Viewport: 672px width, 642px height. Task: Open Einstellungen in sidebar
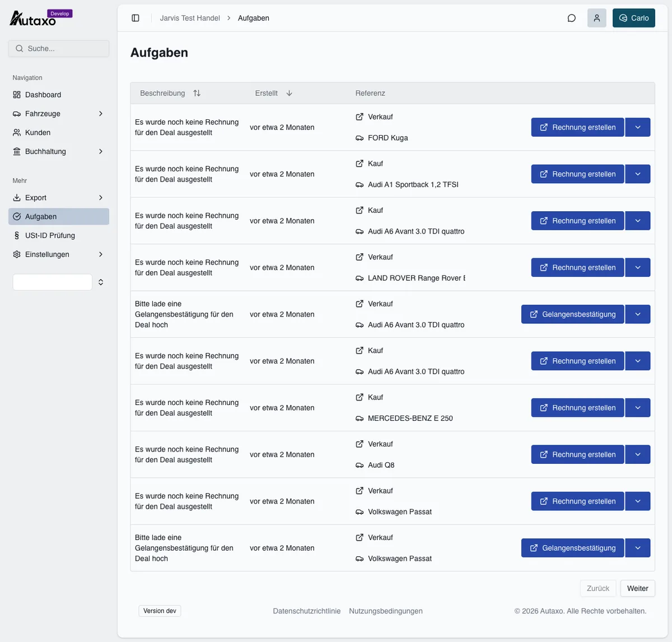pyautogui.click(x=59, y=254)
